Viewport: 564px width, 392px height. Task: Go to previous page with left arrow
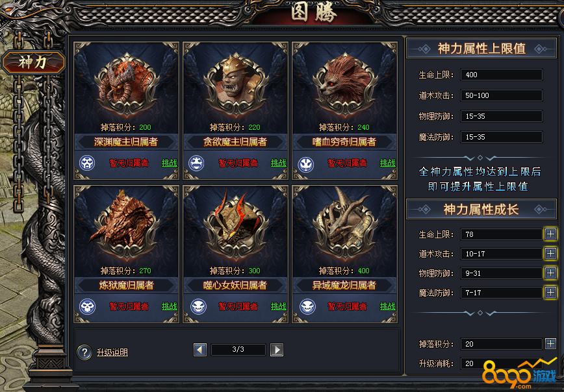click(x=200, y=350)
